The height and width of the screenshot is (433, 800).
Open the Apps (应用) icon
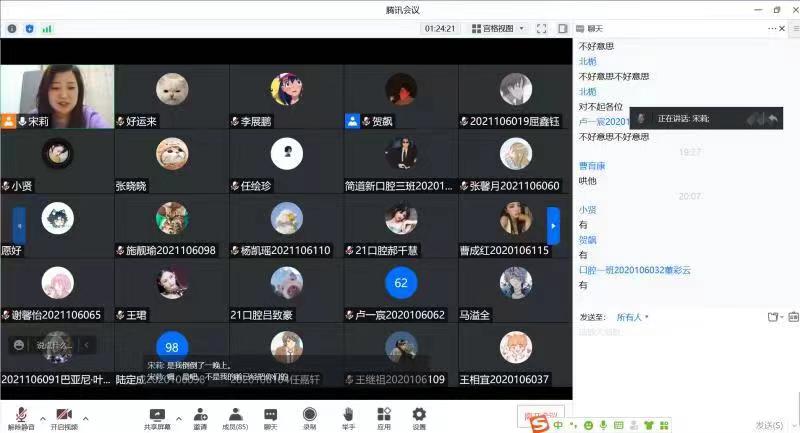click(384, 415)
